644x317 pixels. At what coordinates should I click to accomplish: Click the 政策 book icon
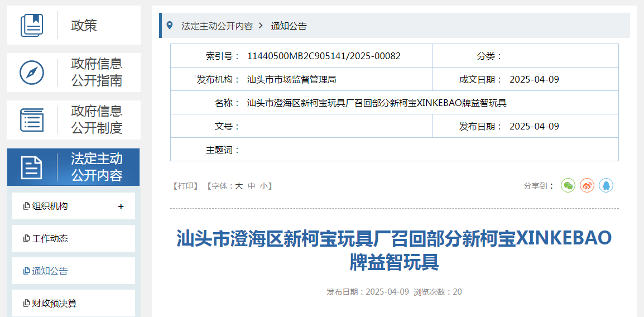pos(32,26)
